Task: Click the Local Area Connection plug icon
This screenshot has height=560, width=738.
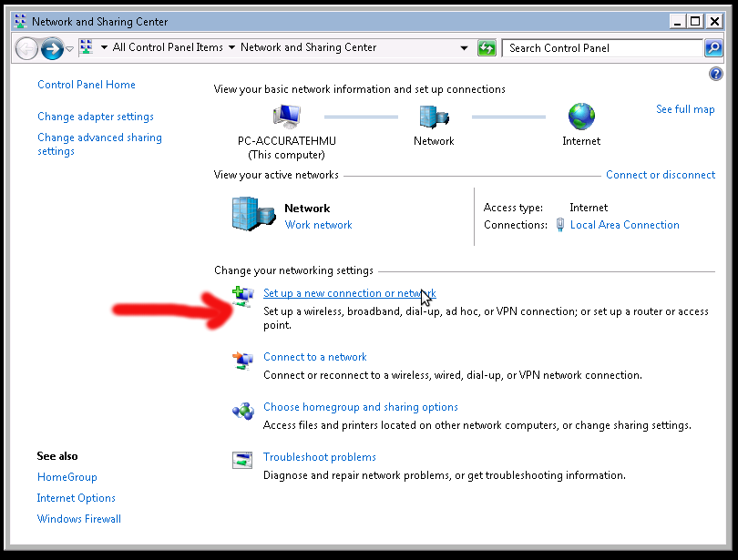Action: 560,225
